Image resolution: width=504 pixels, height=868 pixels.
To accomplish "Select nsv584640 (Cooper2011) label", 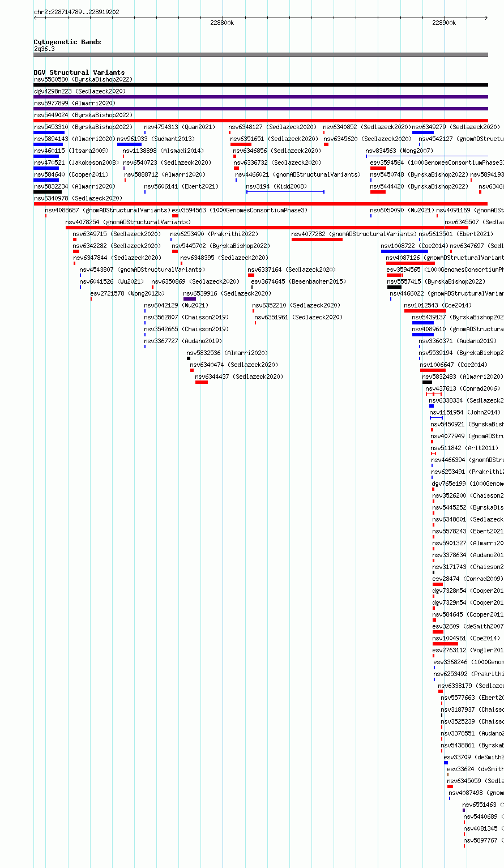I will coord(71,174).
